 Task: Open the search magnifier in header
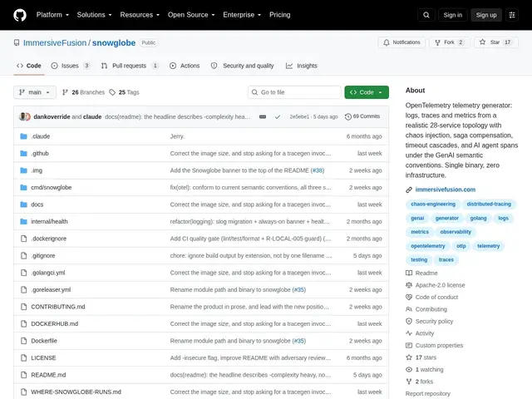point(426,15)
